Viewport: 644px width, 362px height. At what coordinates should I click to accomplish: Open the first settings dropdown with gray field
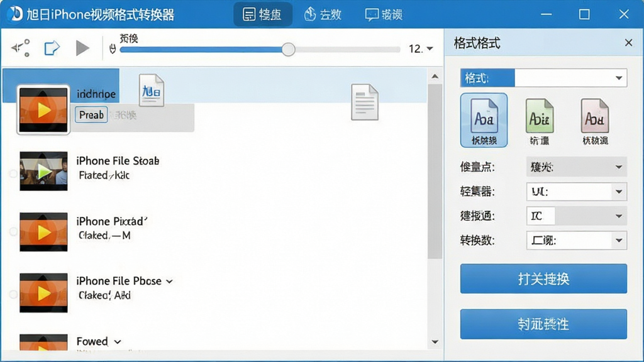[576, 167]
